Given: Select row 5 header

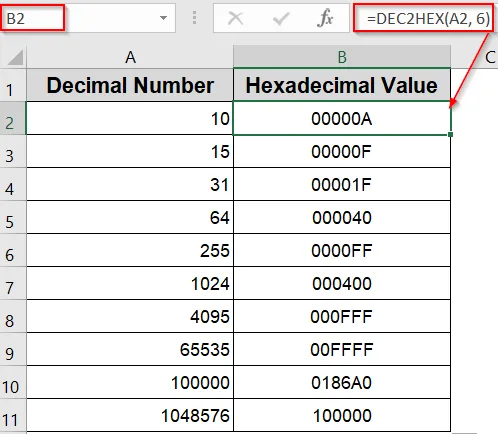Looking at the screenshot, I should [13, 217].
